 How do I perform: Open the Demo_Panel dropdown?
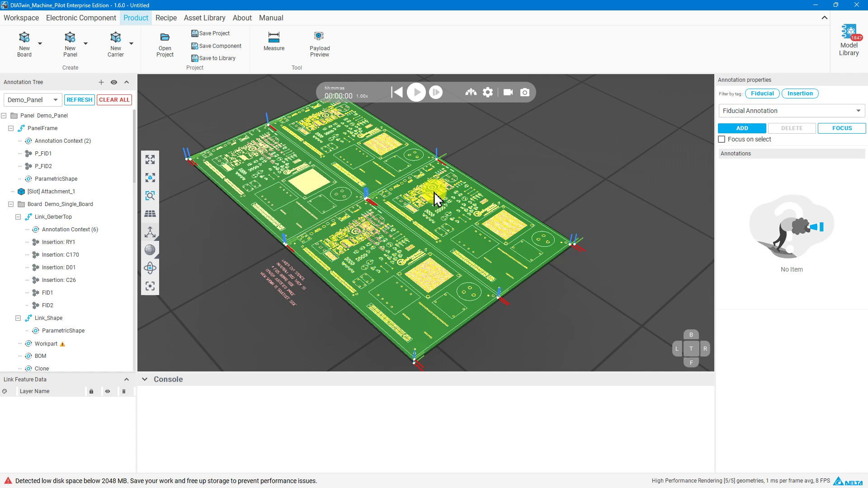pyautogui.click(x=33, y=100)
